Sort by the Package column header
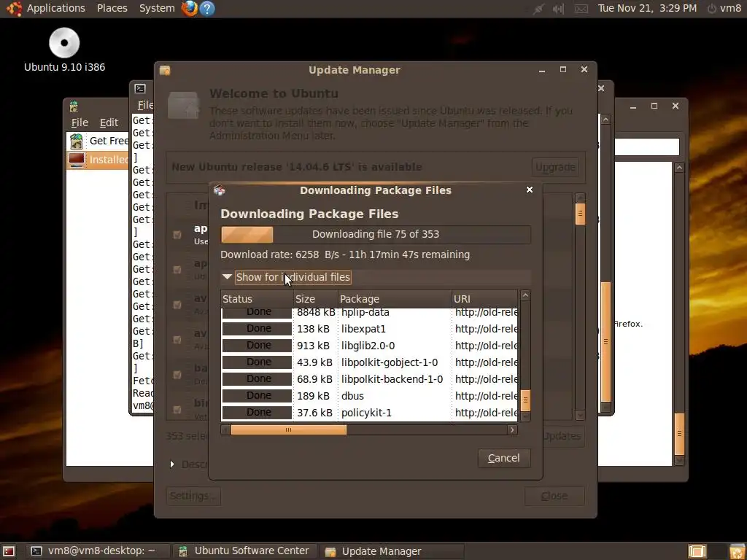 [395, 299]
